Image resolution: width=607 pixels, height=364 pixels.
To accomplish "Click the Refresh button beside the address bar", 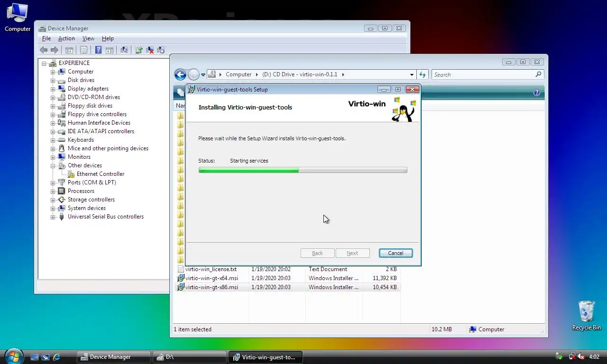I will (423, 74).
